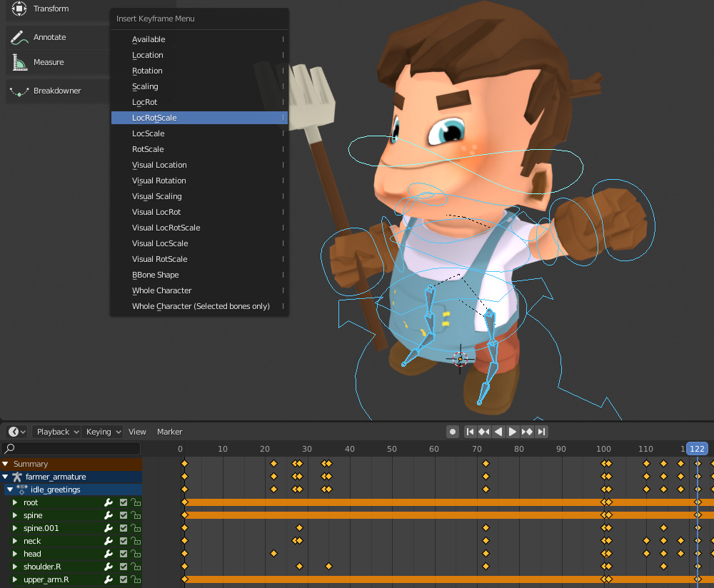Insert a Whole Character keyframe
This screenshot has width=714, height=588.
pos(161,290)
